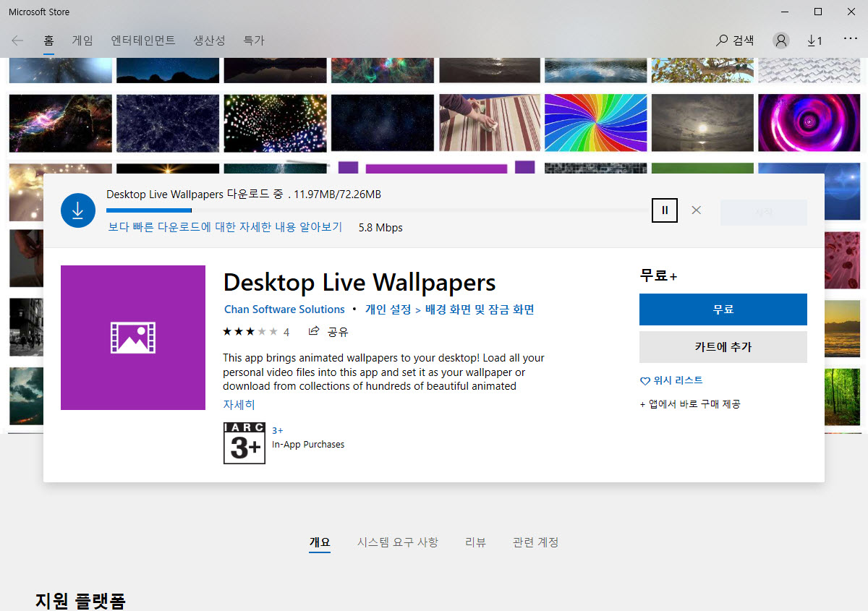Viewport: 868px width, 611px height.
Task: Open the rainbow swirl wallpaper thumbnail
Action: pyautogui.click(x=595, y=123)
